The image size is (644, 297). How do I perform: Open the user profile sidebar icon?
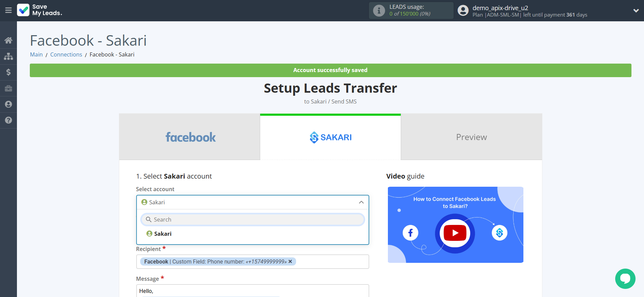(8, 104)
